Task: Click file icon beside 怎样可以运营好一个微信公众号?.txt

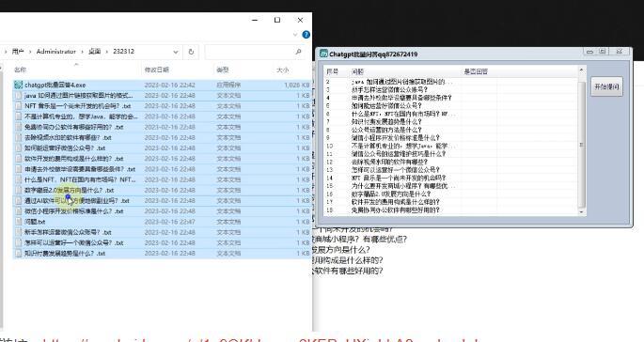Action: point(18,242)
